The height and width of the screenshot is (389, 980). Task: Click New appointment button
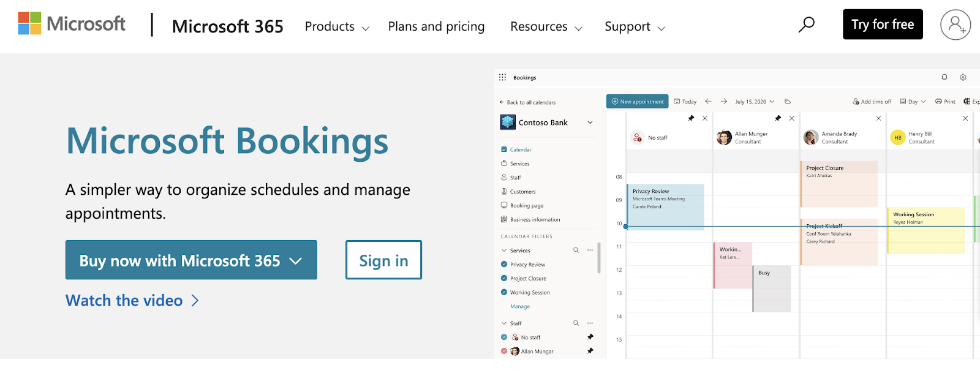638,101
